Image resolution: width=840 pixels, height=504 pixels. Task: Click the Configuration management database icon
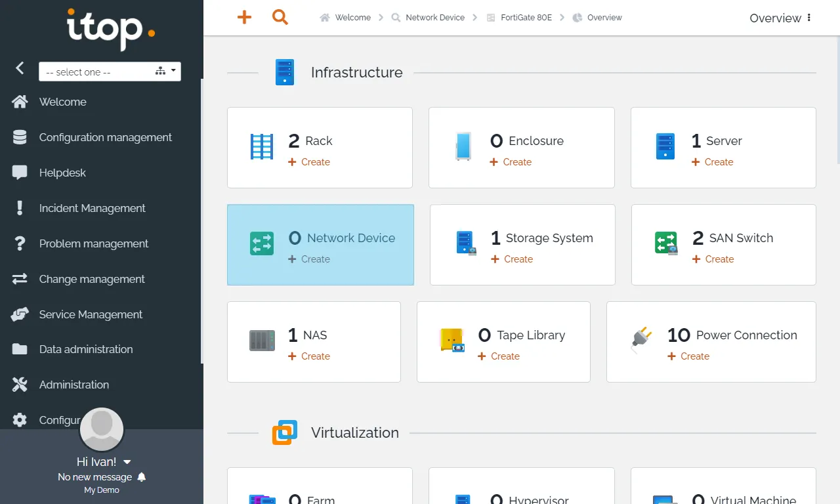point(20,137)
